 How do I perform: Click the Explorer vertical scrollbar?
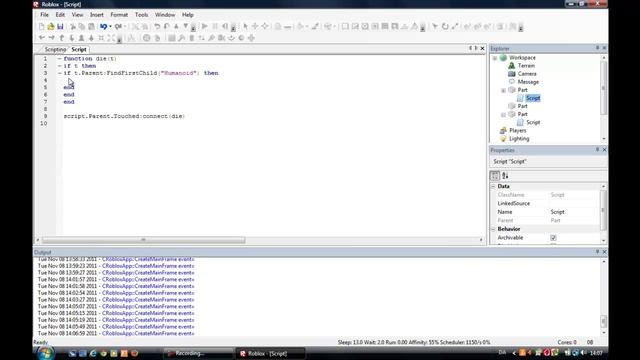[604, 98]
